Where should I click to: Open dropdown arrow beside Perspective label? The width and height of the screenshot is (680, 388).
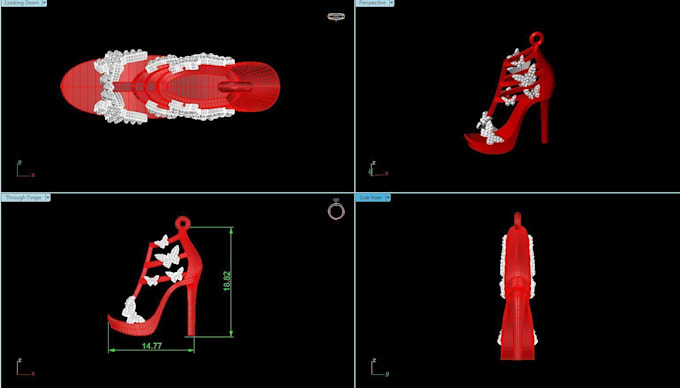[391, 3]
